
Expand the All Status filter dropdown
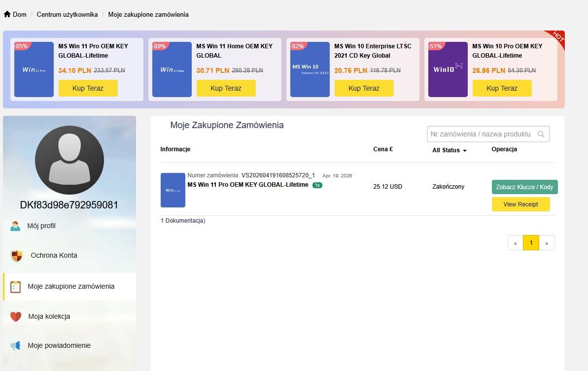(449, 150)
